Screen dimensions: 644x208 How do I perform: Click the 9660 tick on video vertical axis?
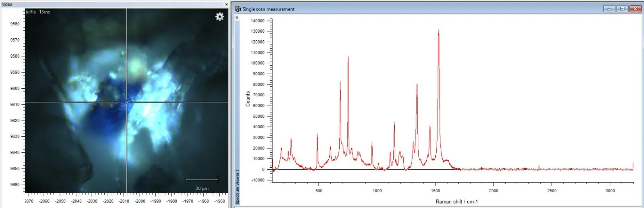coord(15,185)
